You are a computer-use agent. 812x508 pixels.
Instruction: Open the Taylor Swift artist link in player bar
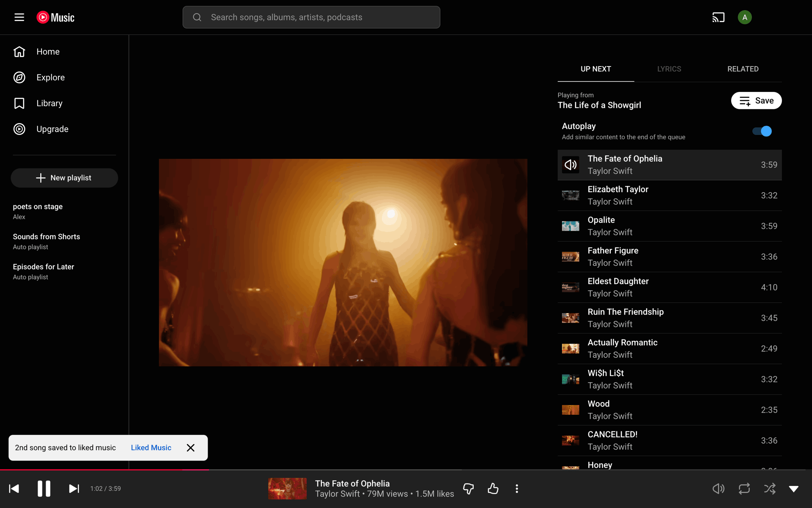[x=337, y=494]
